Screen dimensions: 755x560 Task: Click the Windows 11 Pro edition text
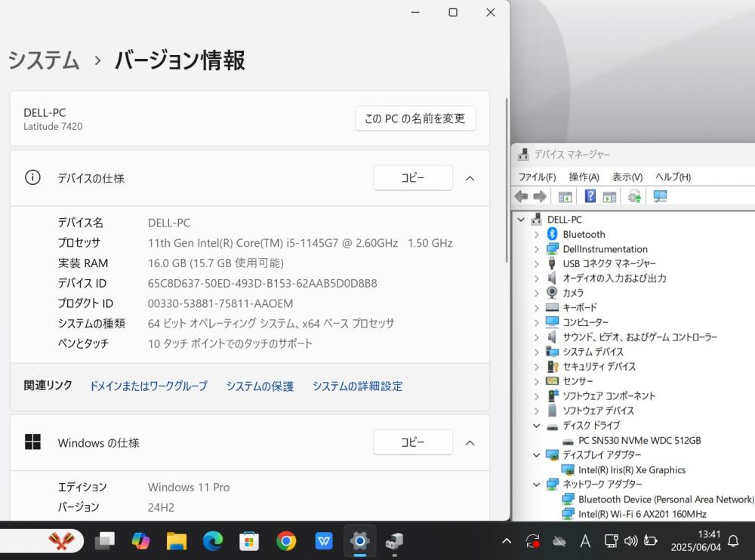(x=189, y=488)
